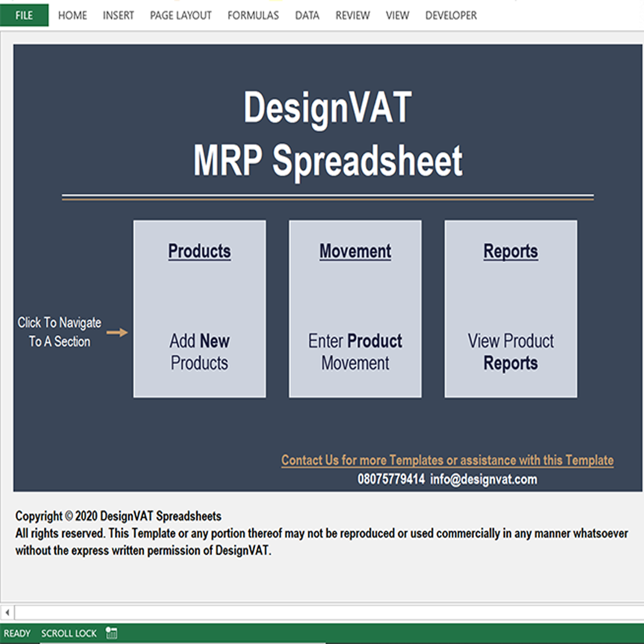644x644 pixels.
Task: Open the FILE tab
Action: (x=24, y=16)
